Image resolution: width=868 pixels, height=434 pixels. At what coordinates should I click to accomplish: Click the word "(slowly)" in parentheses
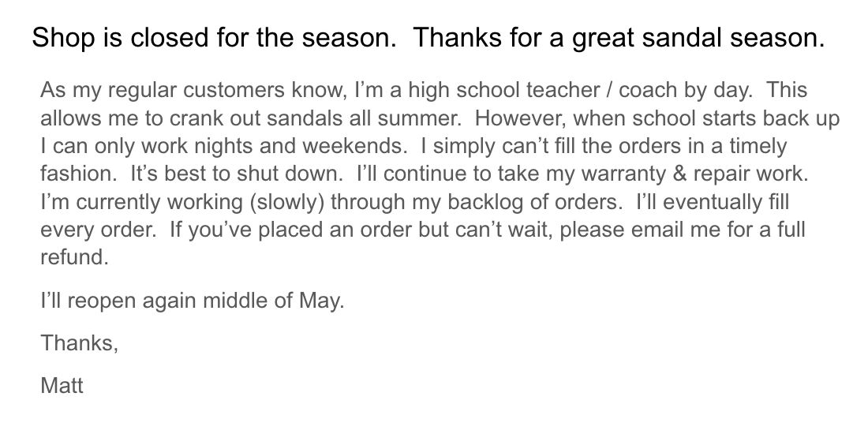pyautogui.click(x=286, y=202)
